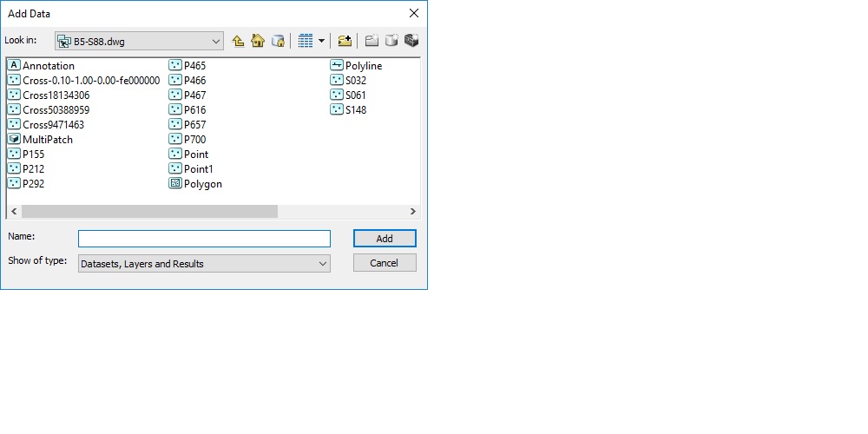Select the Polyline feature class
The height and width of the screenshot is (434, 868).
pos(357,66)
